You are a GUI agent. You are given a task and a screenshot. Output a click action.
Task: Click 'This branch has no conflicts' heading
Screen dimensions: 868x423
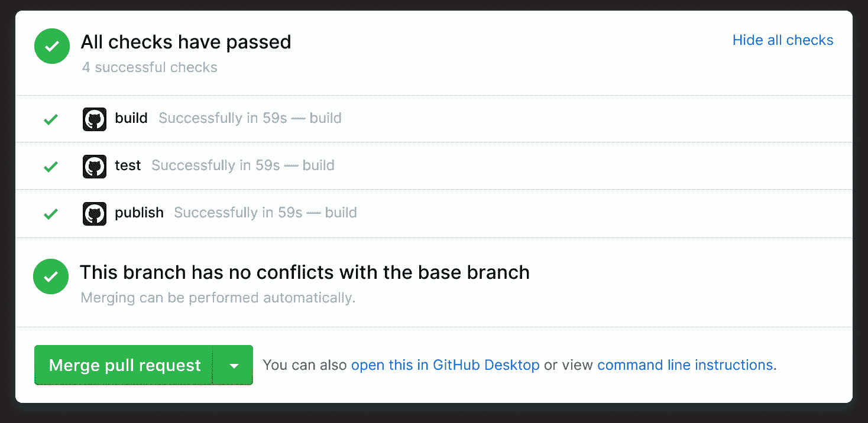[x=305, y=272]
